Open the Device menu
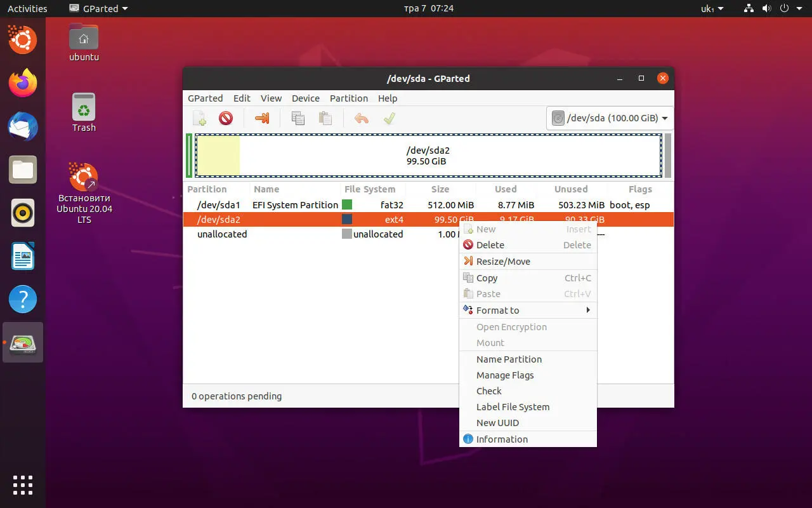Image resolution: width=812 pixels, height=508 pixels. [306, 98]
